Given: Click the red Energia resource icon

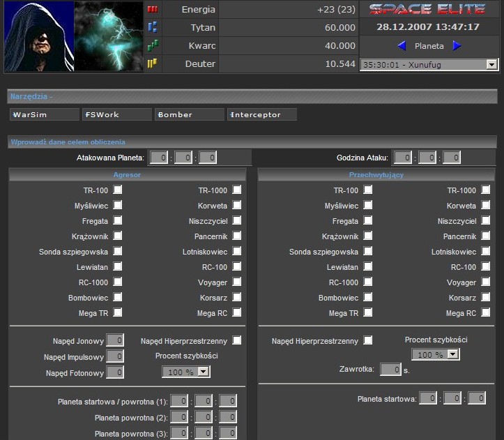Looking at the screenshot, I should click(152, 10).
